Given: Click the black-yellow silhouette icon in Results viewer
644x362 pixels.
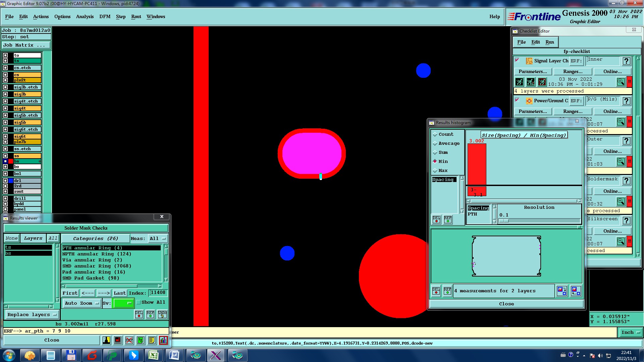Looking at the screenshot, I should (x=106, y=340).
